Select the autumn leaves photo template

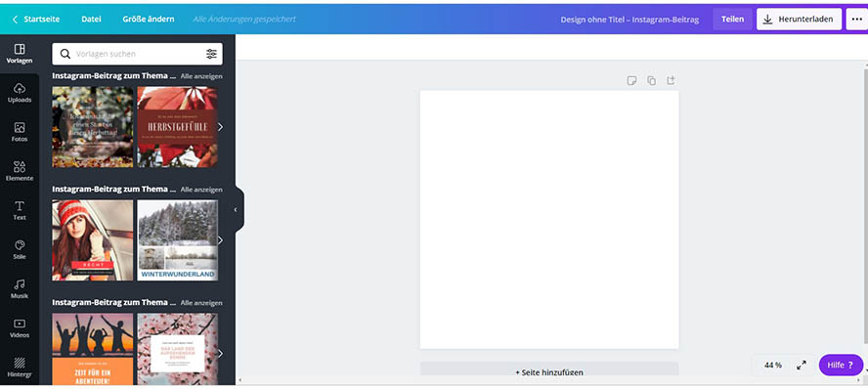pyautogui.click(x=93, y=127)
